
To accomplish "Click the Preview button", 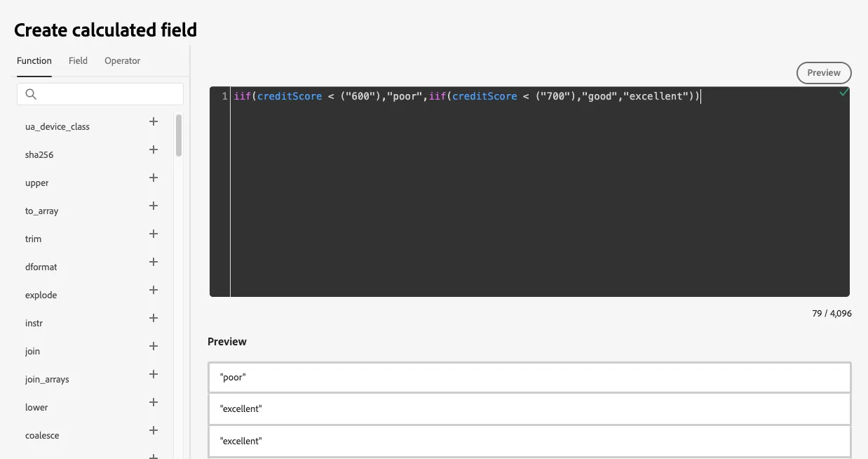I will click(x=824, y=73).
